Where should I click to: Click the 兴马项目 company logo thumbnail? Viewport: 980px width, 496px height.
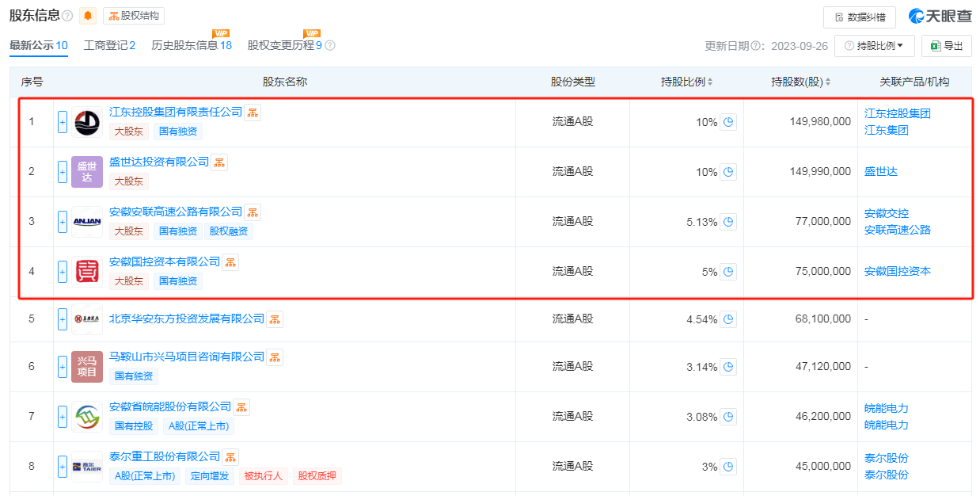pos(87,367)
